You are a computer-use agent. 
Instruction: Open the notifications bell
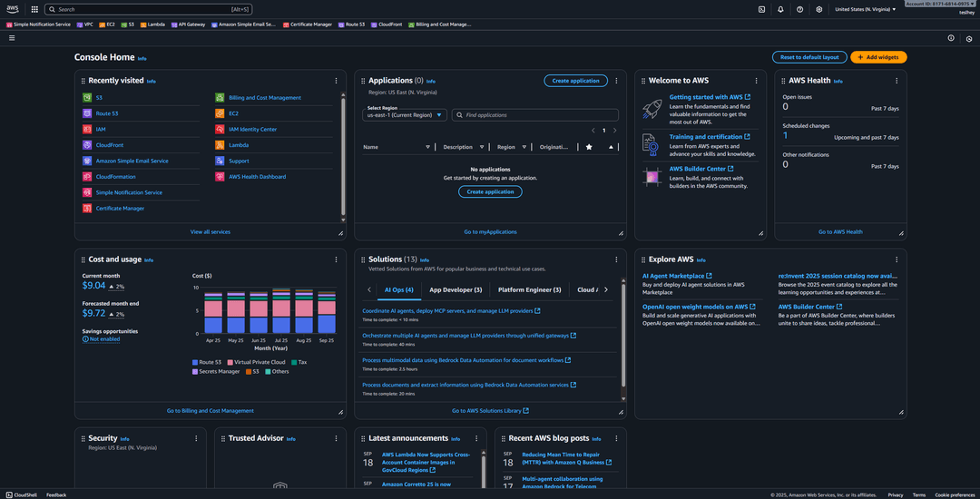(780, 9)
